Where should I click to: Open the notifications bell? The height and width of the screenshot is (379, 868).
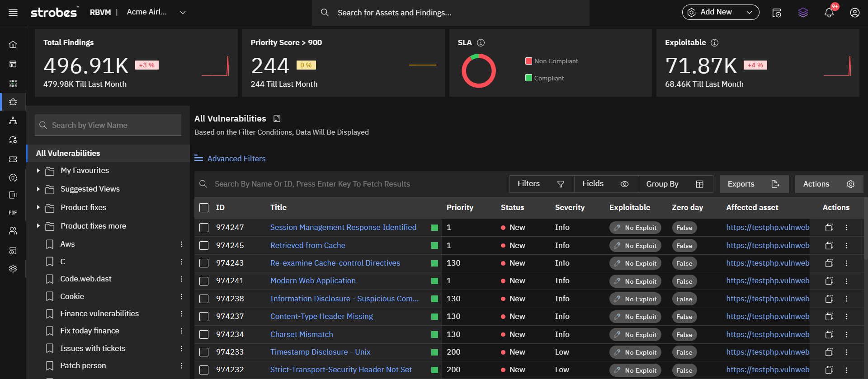coord(829,13)
